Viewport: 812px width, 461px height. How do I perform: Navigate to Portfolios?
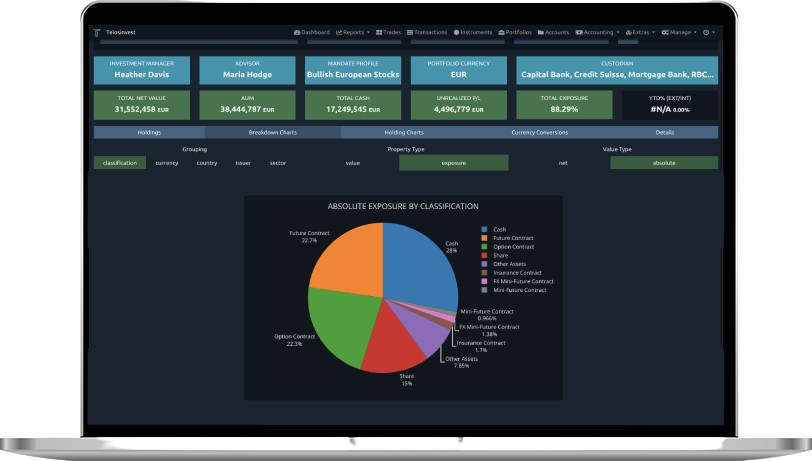(x=515, y=32)
